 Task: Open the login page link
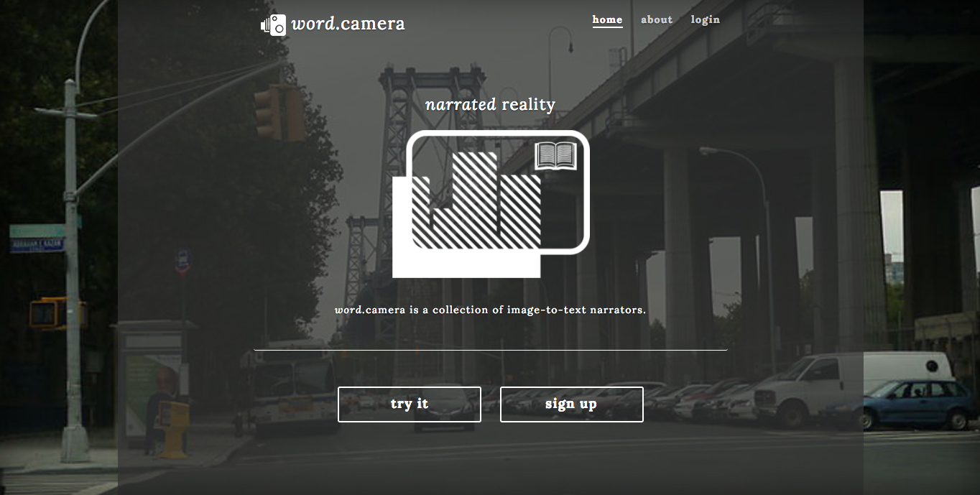pos(705,19)
